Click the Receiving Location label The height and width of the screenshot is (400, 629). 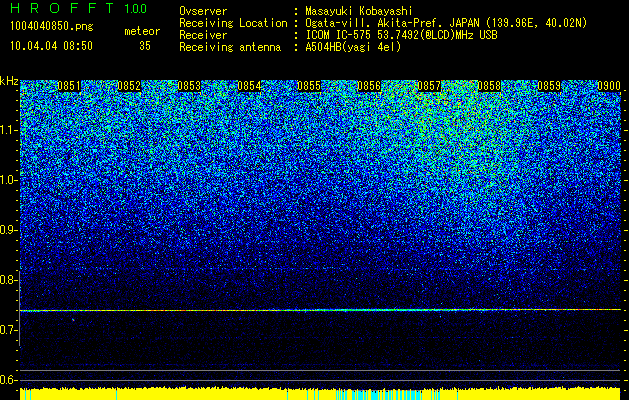click(233, 23)
